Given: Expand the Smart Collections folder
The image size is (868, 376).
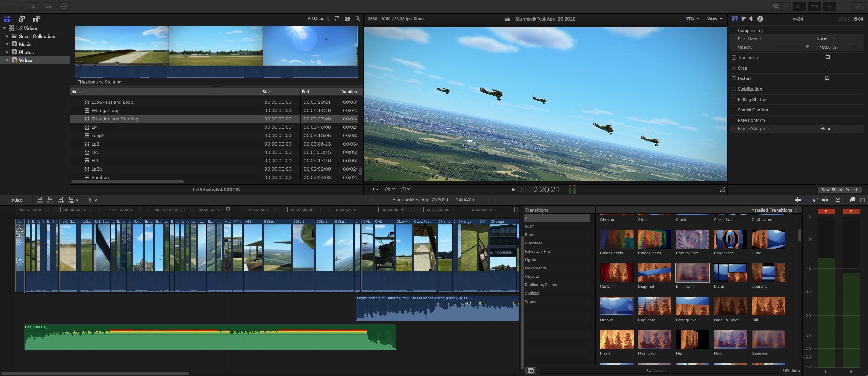Looking at the screenshot, I should pyautogui.click(x=7, y=36).
